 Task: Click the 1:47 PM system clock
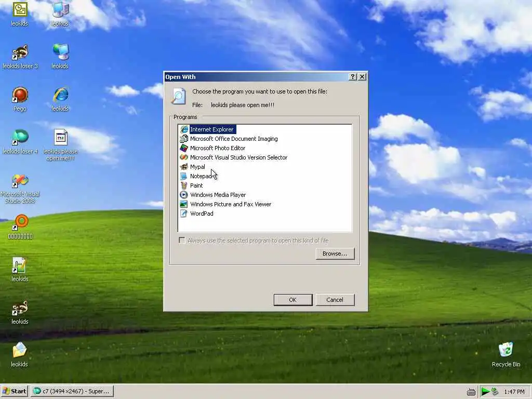click(514, 392)
